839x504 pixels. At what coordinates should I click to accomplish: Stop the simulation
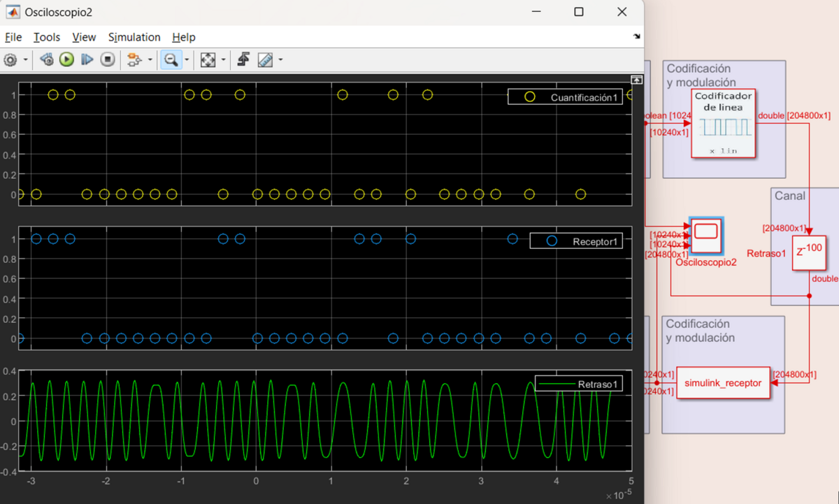(107, 60)
